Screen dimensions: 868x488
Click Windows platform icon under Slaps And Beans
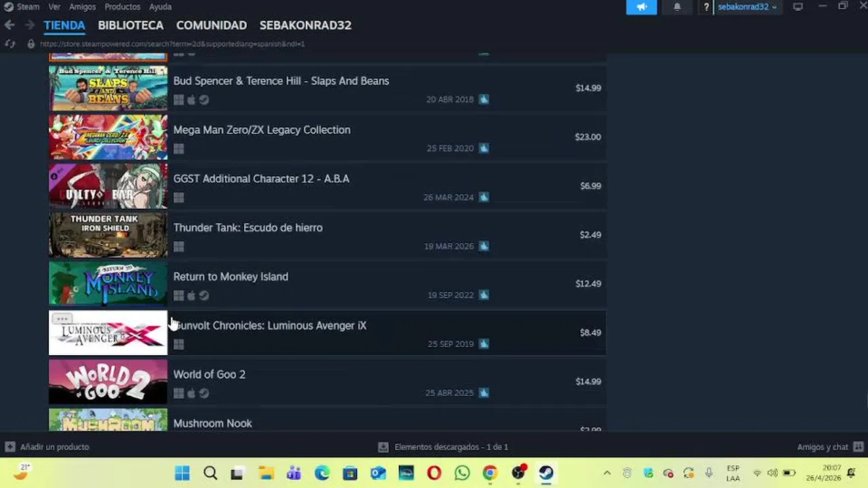pyautogui.click(x=178, y=100)
